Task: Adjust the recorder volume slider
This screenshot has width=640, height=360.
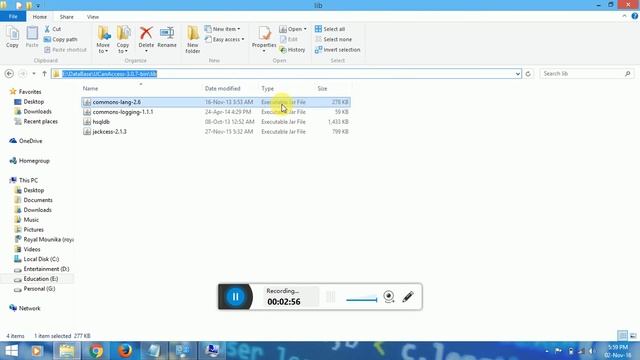Action: click(361, 299)
